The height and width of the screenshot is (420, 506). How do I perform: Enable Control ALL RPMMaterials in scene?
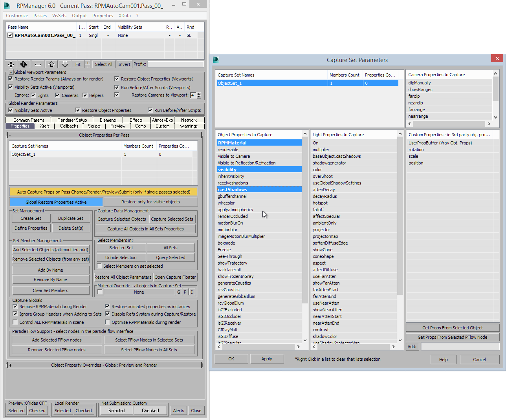coord(15,322)
